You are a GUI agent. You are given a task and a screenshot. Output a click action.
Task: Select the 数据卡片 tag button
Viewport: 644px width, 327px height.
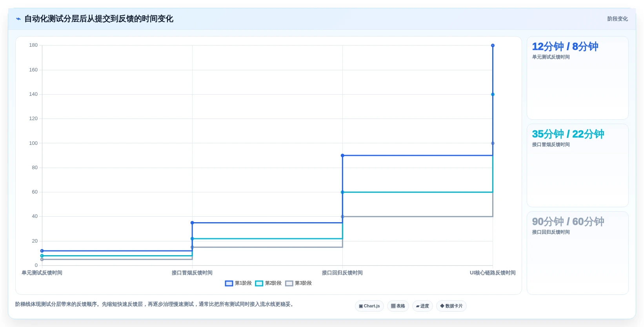tap(451, 306)
